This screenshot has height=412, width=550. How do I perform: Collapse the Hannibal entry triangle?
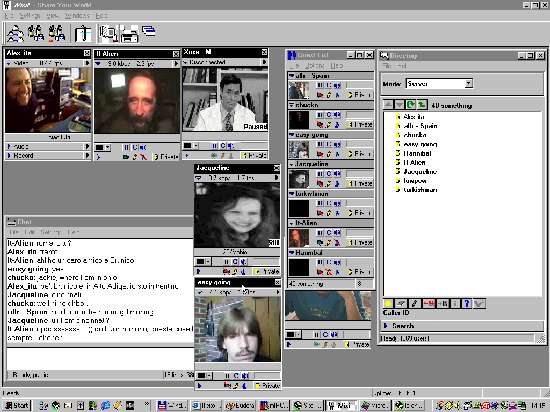291,252
